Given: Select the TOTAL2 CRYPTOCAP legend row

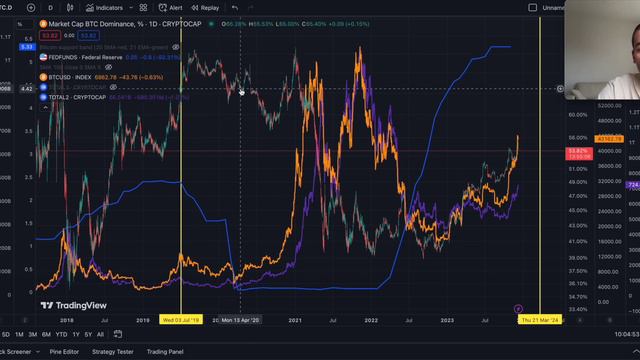Looking at the screenshot, I should click(x=114, y=97).
